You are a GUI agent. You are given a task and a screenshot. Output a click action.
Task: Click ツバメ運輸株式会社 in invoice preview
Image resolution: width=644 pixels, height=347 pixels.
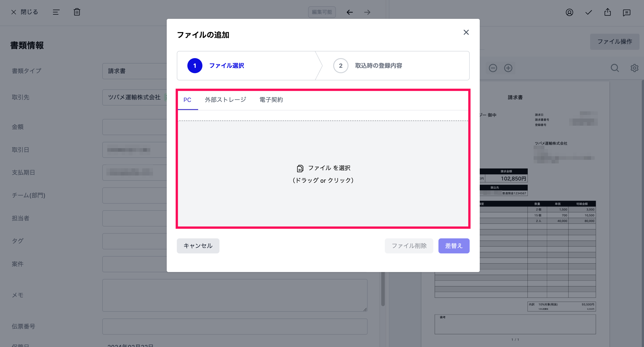tap(551, 143)
